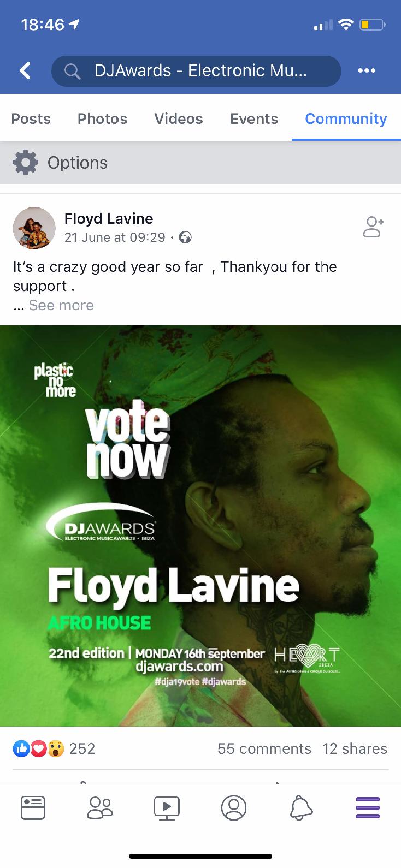Tap the back arrow icon
This screenshot has width=401, height=868.
25,70
